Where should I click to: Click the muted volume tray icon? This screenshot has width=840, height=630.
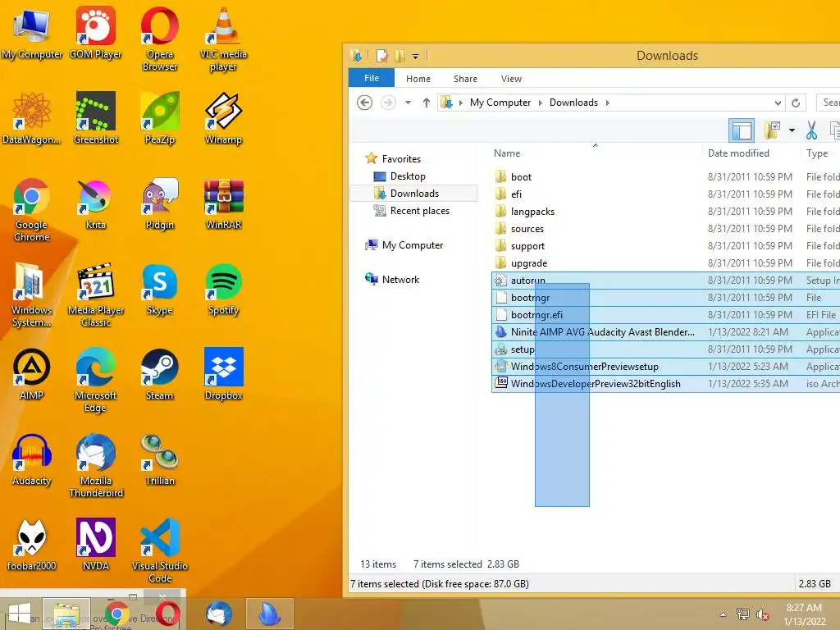click(763, 614)
